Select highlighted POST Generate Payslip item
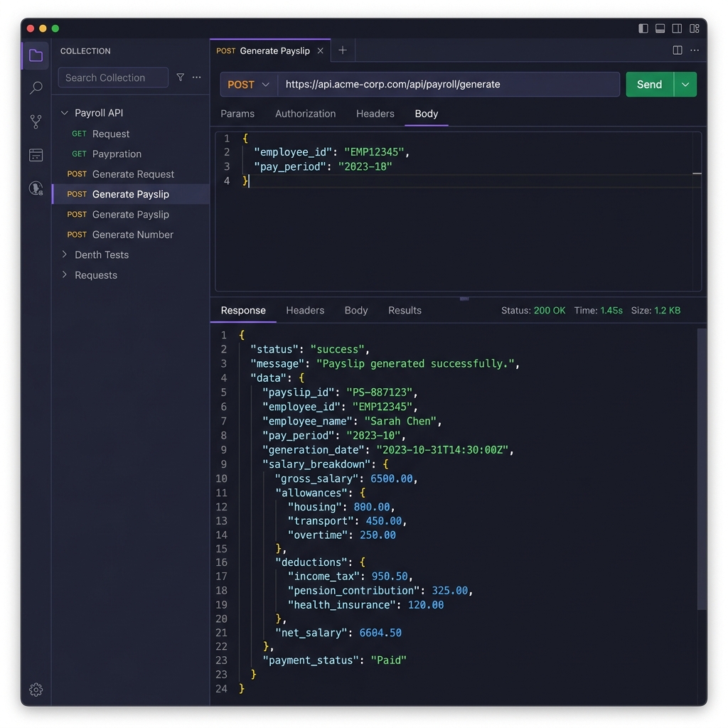Image resolution: width=728 pixels, height=728 pixels. pyautogui.click(x=131, y=194)
